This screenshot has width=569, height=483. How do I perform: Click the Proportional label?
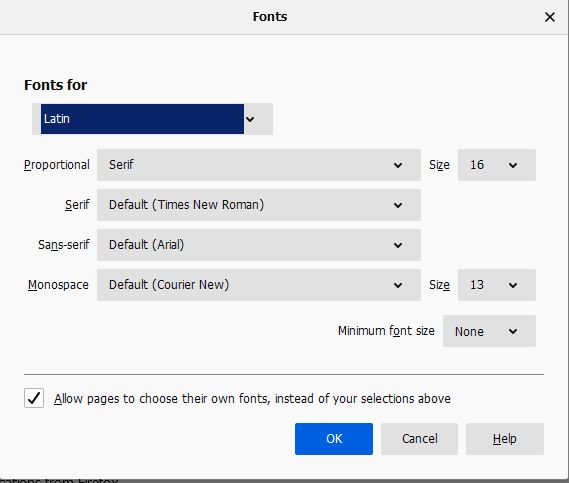pos(57,165)
